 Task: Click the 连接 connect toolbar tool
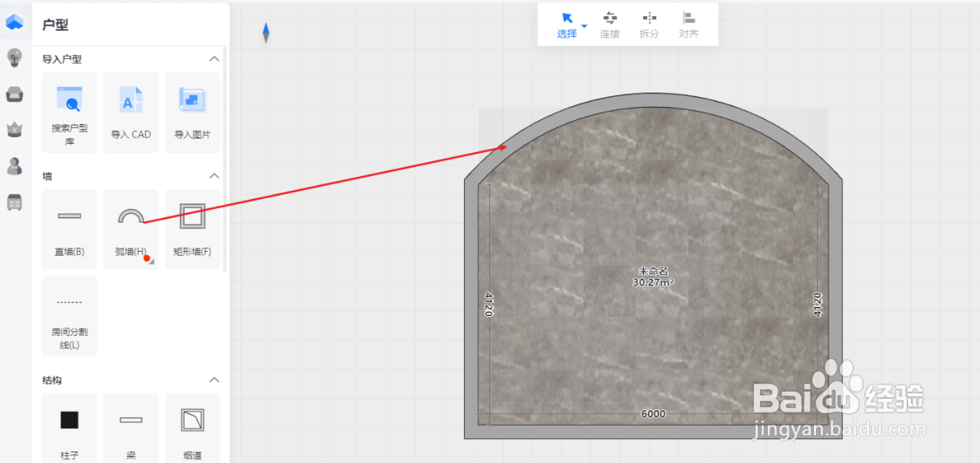[610, 24]
